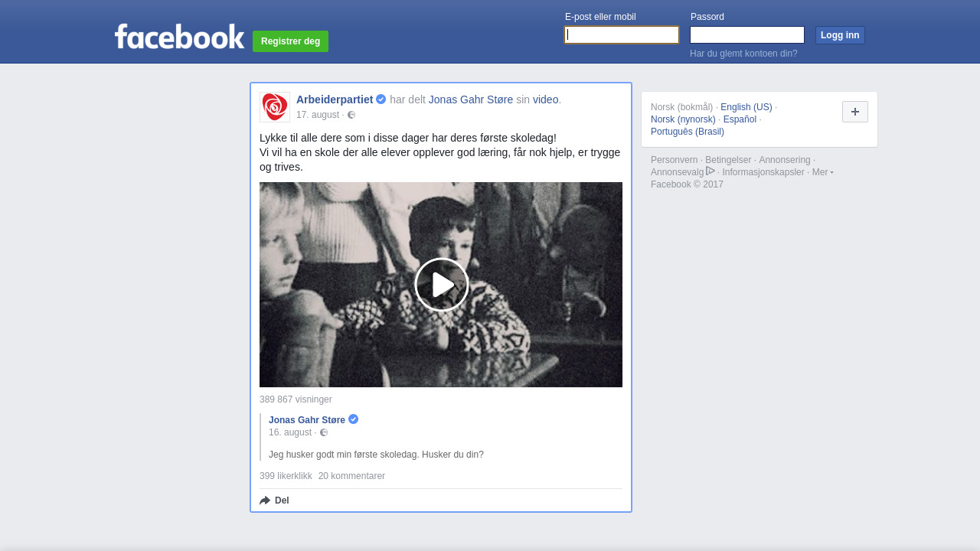980x551 pixels.
Task: Click the plus button for more languages
Action: point(855,112)
